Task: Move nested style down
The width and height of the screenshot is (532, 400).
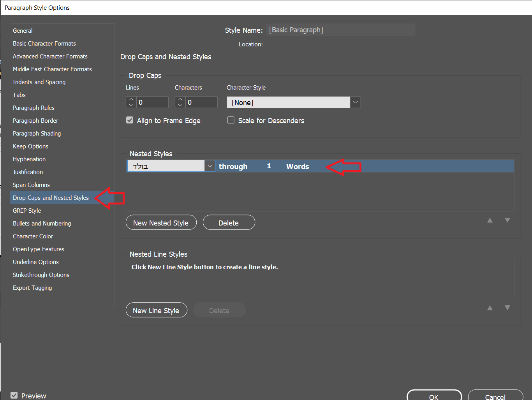Action: point(507,220)
